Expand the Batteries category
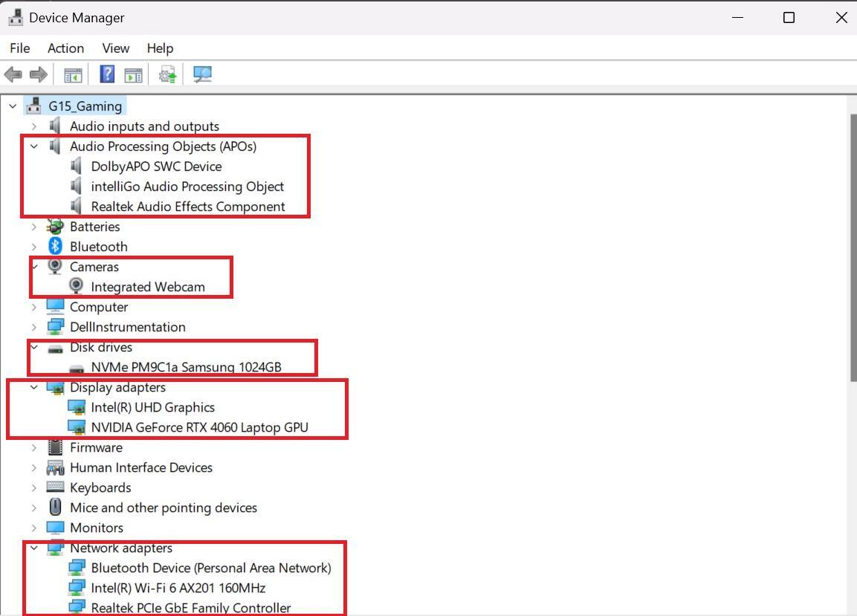The height and width of the screenshot is (616, 857). pyautogui.click(x=34, y=227)
